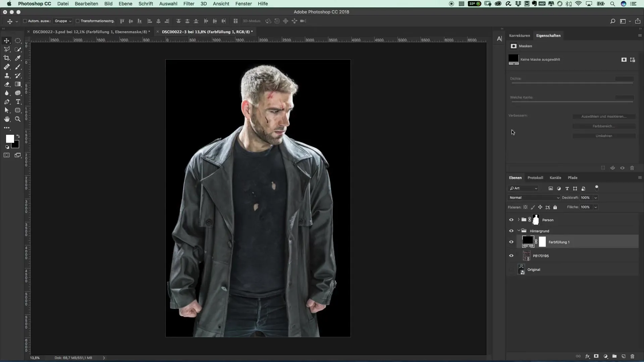Click the Farbbereich button
644x362 pixels.
[x=604, y=126]
